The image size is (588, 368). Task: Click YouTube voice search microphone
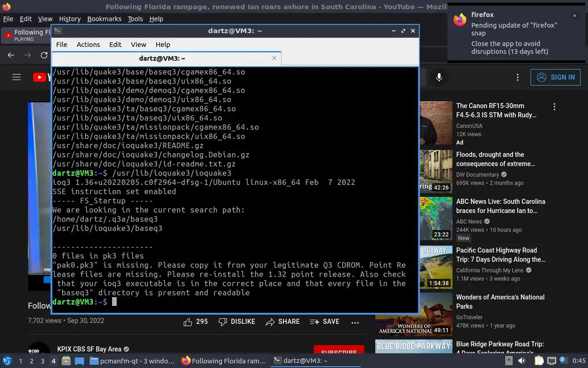coord(439,77)
